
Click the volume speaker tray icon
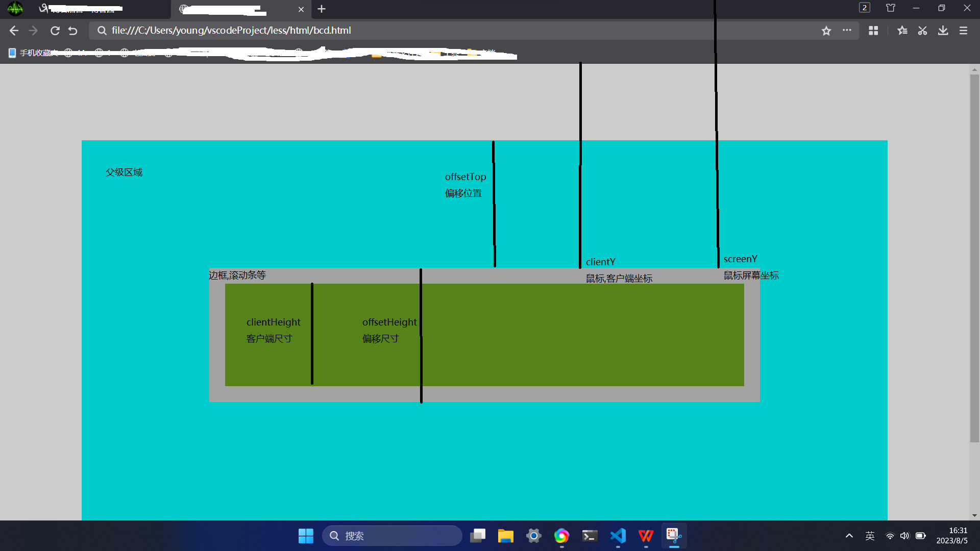[905, 536]
